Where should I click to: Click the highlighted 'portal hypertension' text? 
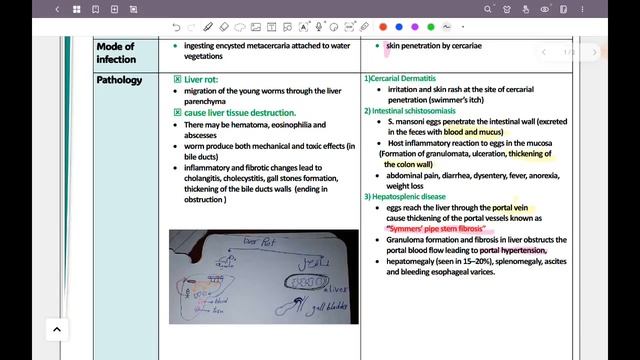click(513, 251)
